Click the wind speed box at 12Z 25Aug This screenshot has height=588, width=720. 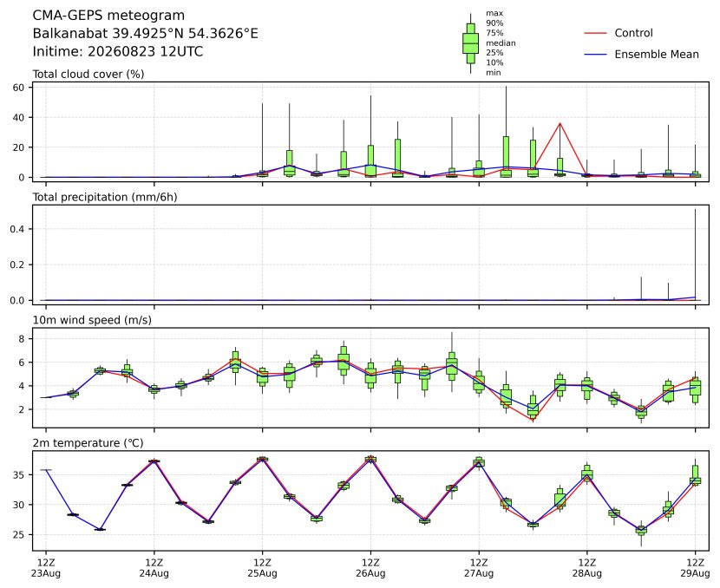point(262,377)
